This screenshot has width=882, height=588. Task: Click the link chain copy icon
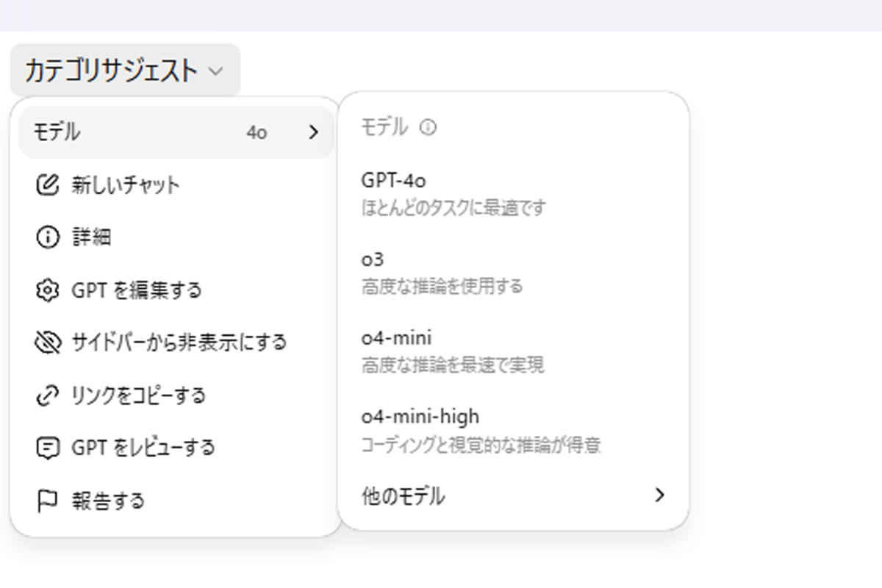pyautogui.click(x=47, y=395)
